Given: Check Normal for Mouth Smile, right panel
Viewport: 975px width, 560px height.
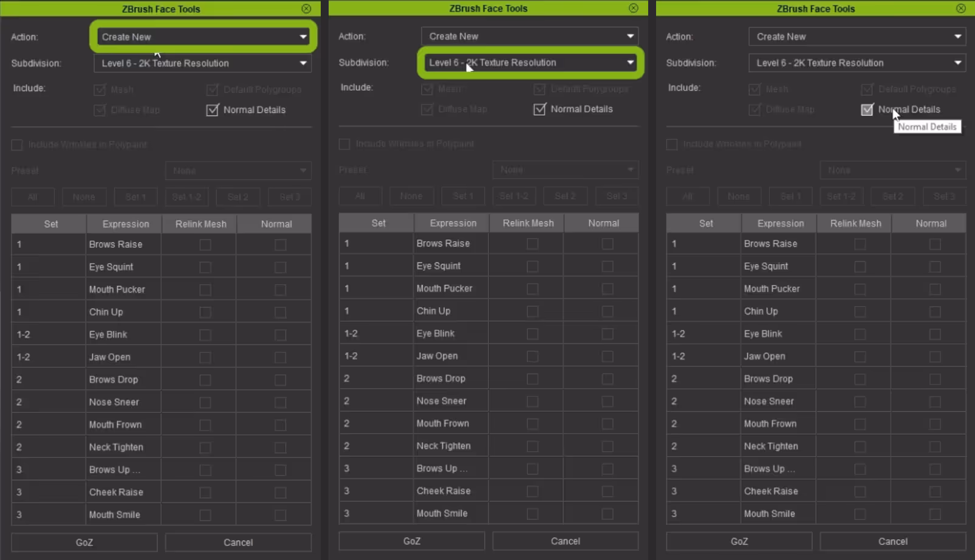Looking at the screenshot, I should [x=935, y=514].
